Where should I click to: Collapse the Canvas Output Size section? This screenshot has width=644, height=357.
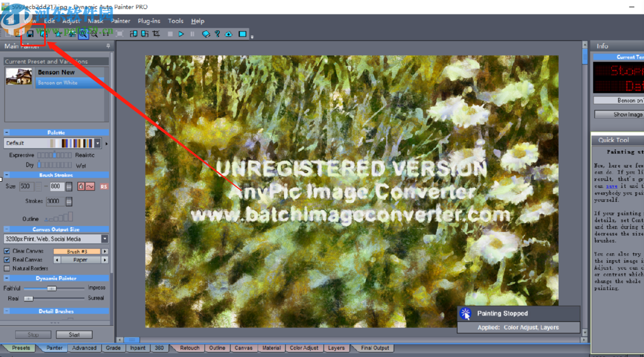click(6, 229)
